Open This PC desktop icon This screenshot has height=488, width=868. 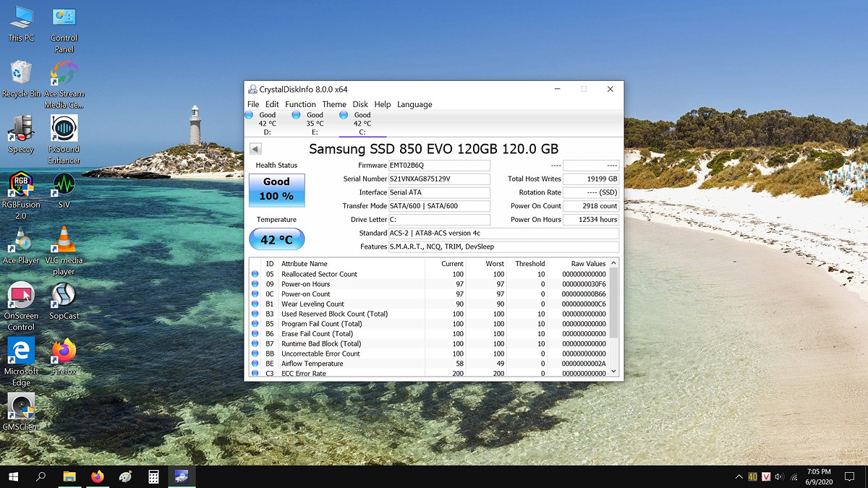(x=21, y=24)
